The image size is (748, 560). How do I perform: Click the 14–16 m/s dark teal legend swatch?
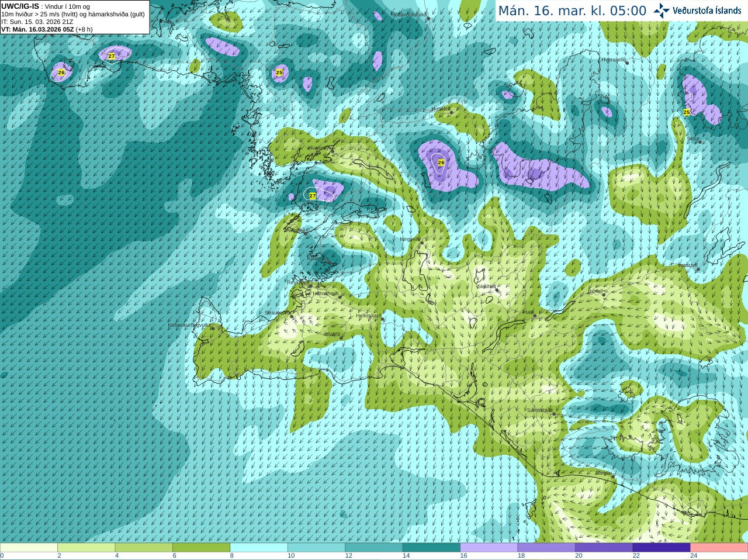431,548
